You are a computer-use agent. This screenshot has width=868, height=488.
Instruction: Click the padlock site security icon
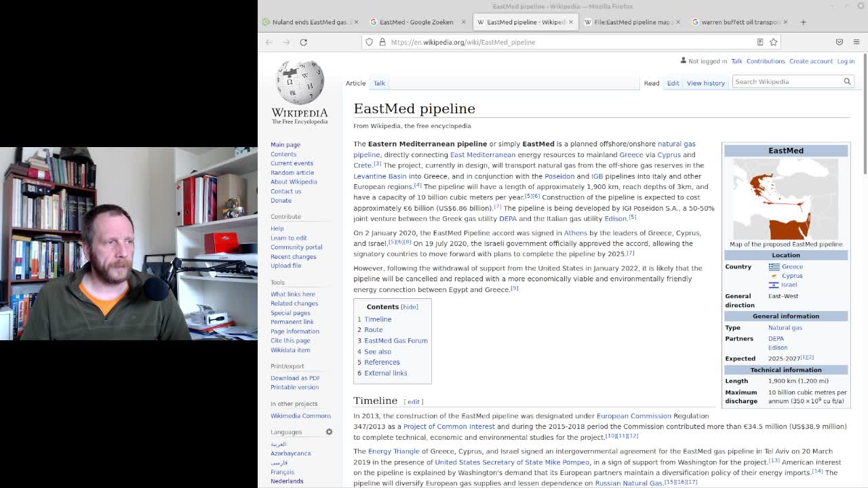click(x=382, y=42)
